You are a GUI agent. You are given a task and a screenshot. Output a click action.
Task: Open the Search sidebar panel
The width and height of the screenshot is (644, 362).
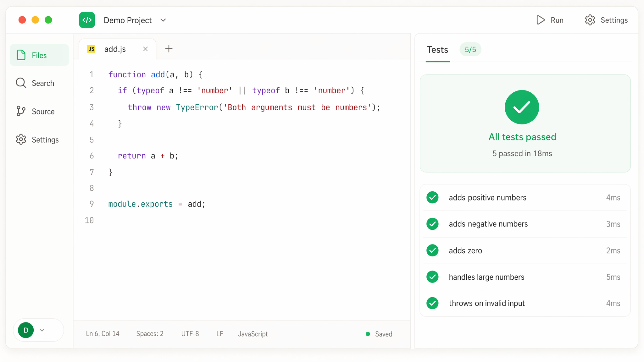pyautogui.click(x=39, y=83)
